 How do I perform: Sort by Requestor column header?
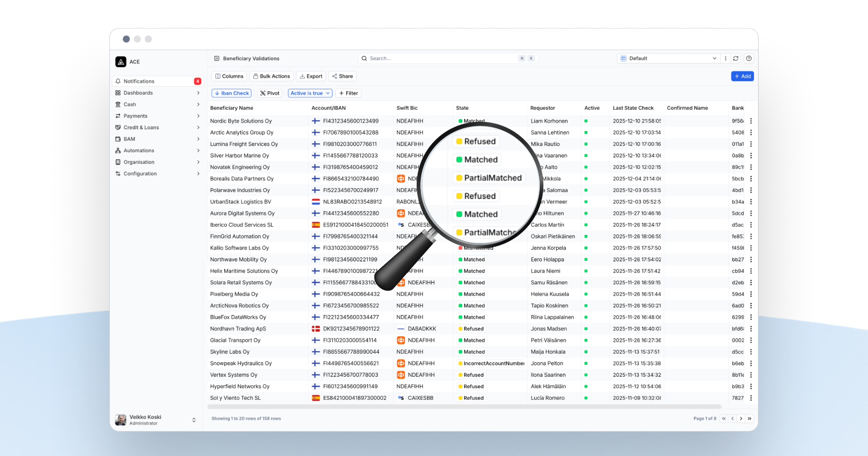point(542,108)
